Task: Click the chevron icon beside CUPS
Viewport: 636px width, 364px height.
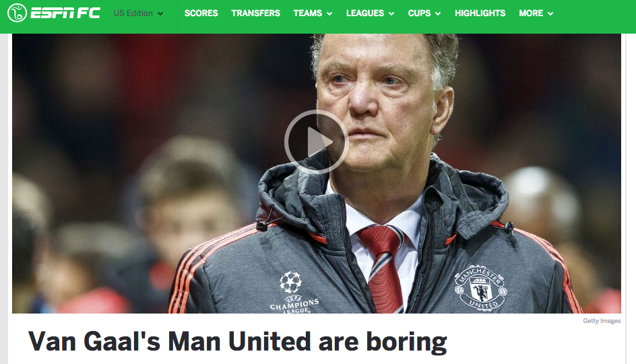Action: point(438,13)
